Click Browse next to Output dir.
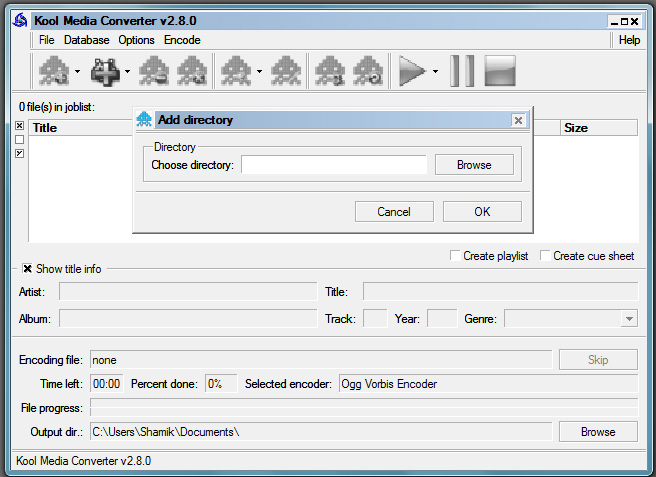The height and width of the screenshot is (477, 656). pyautogui.click(x=598, y=432)
